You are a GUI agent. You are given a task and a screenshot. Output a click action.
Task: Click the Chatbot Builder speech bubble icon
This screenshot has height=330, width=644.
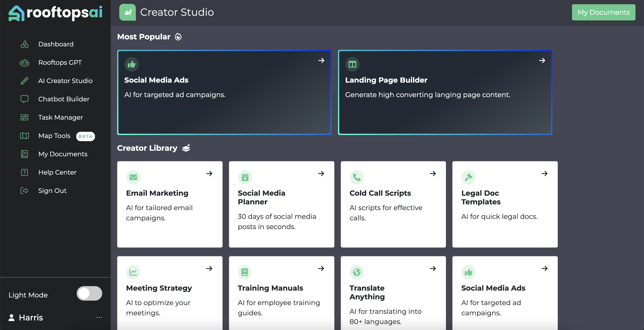click(24, 99)
